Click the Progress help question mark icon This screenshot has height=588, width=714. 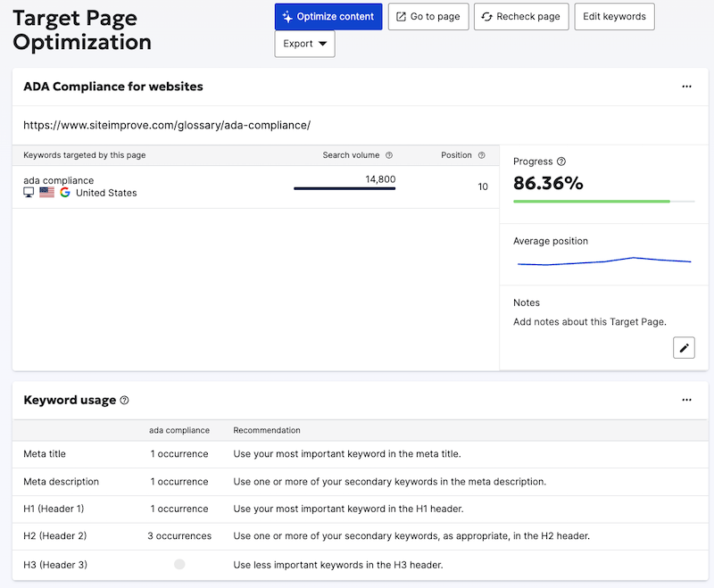click(x=561, y=161)
